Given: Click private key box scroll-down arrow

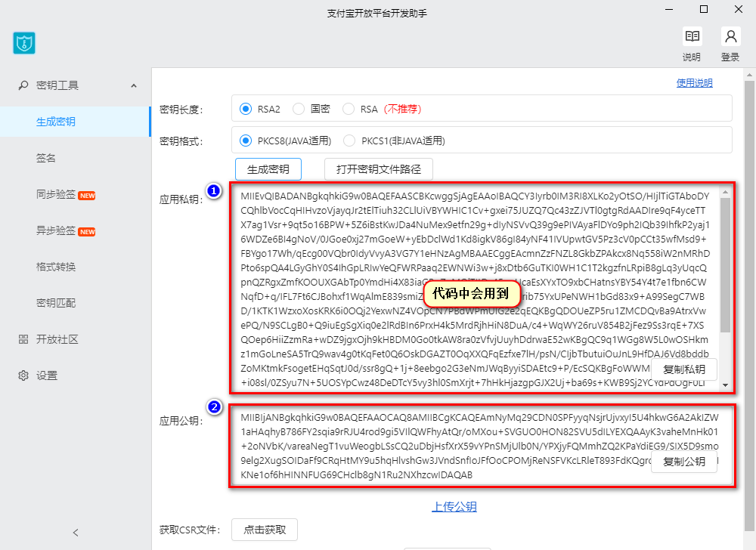Looking at the screenshot, I should (725, 385).
